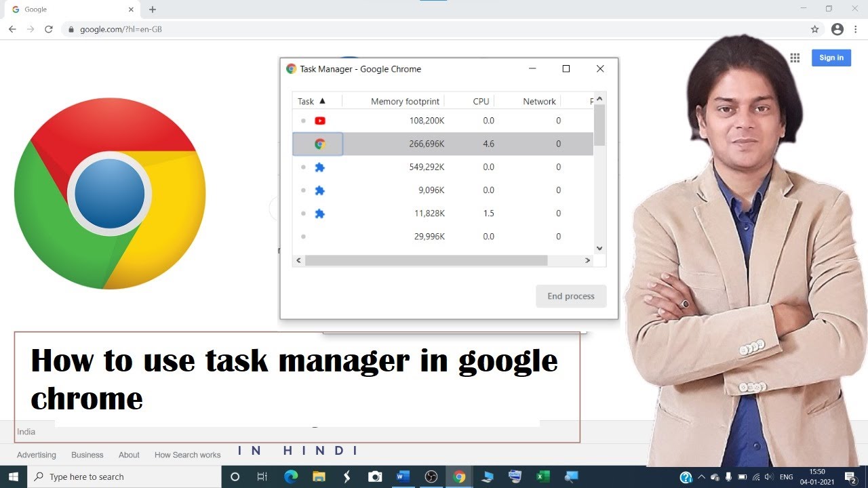Click the clock showing 15:50

(x=816, y=472)
